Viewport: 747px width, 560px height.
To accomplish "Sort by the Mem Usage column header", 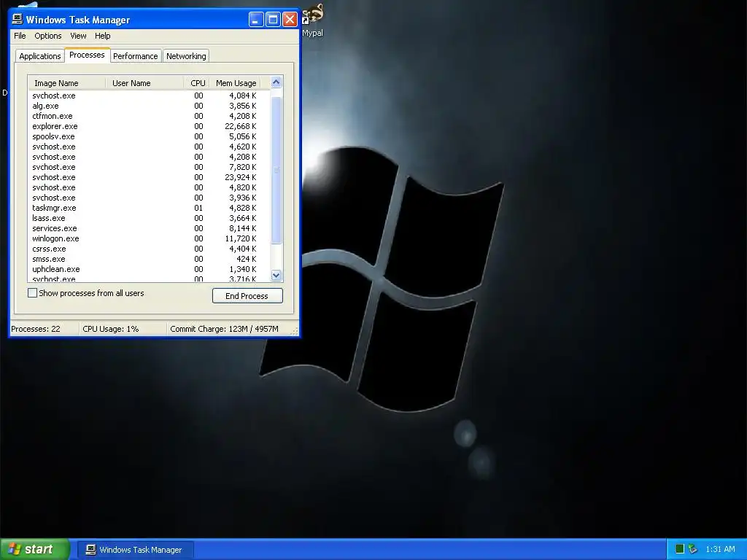I will (x=235, y=83).
